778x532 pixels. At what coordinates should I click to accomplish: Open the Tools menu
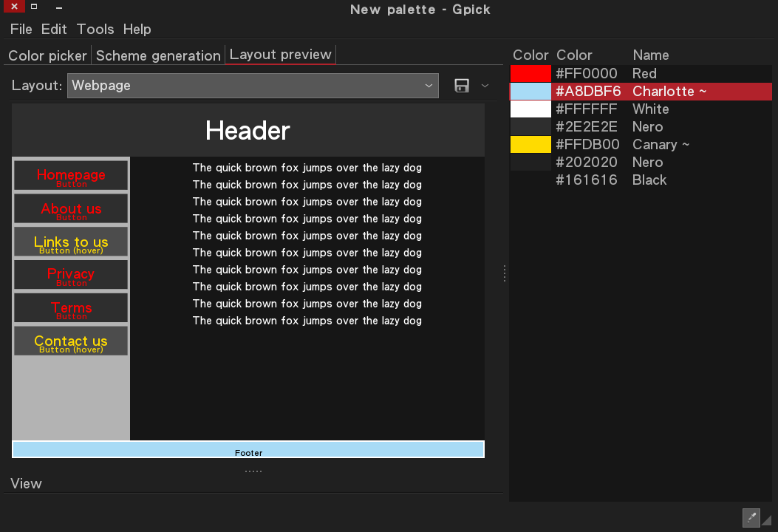point(95,30)
